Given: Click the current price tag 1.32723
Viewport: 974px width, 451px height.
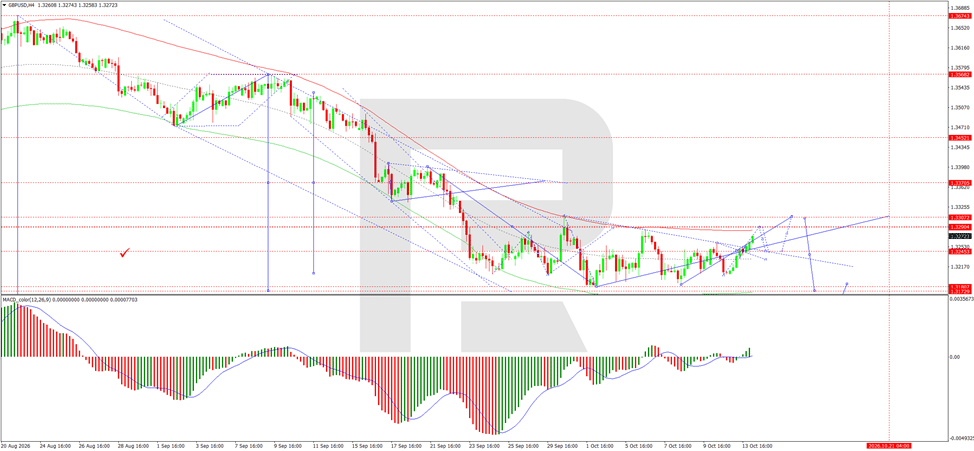Looking at the screenshot, I should click(x=960, y=237).
